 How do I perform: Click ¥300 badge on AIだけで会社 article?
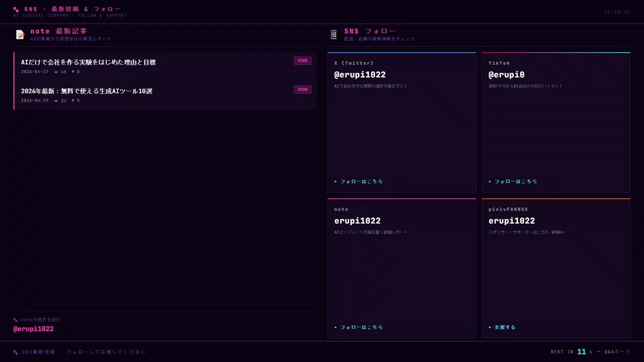[302, 61]
